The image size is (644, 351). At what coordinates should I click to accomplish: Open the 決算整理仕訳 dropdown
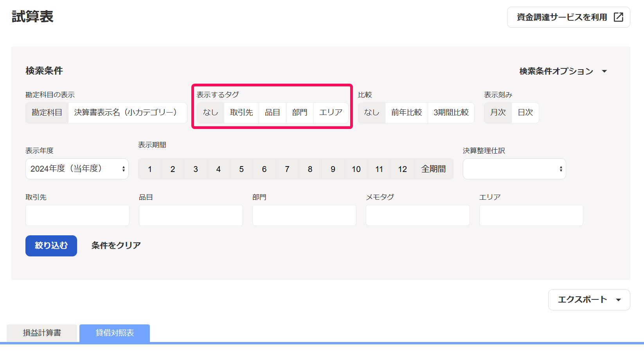pos(514,169)
